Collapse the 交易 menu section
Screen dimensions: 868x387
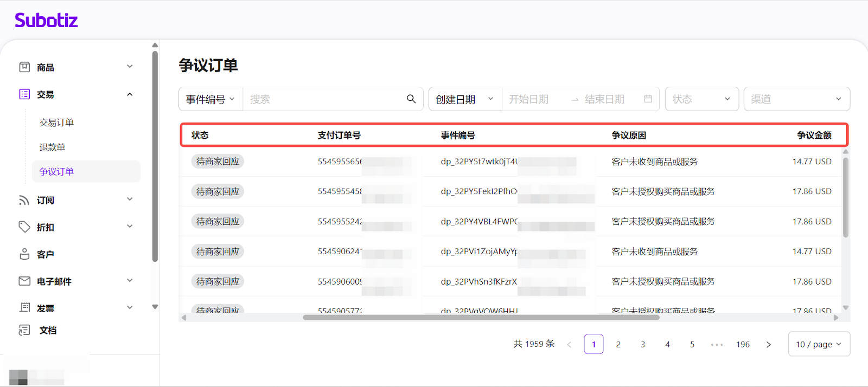130,94
